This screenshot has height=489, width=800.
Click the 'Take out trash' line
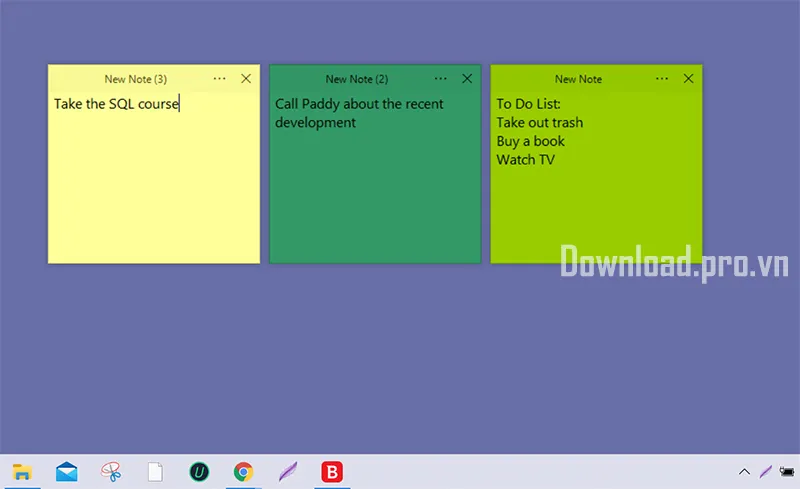(540, 123)
